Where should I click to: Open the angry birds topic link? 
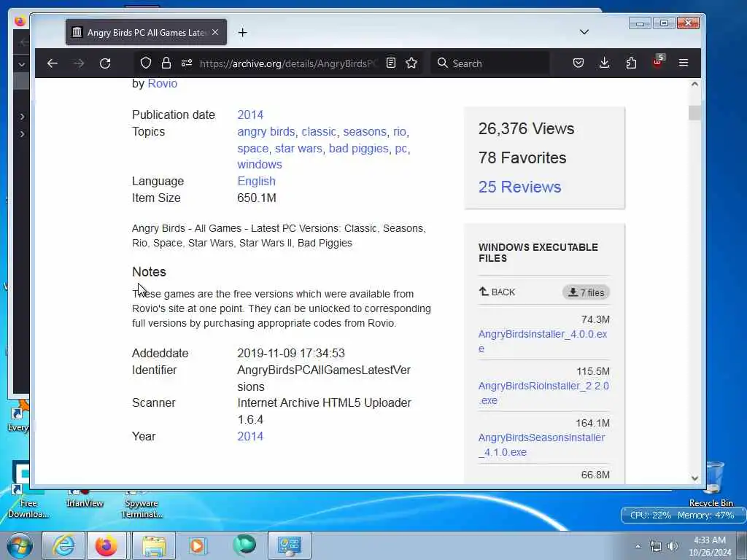(x=266, y=131)
